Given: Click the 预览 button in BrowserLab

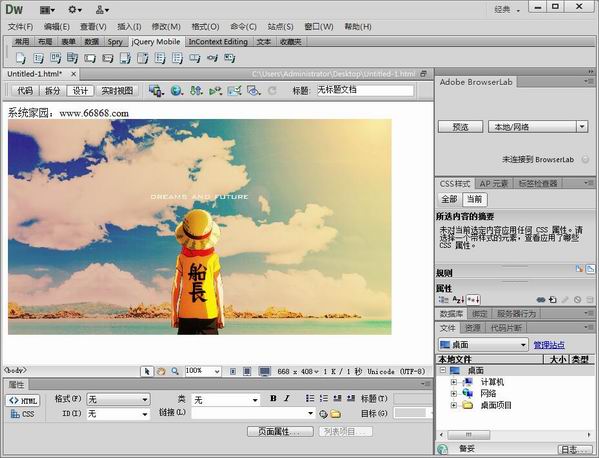Looking at the screenshot, I should pos(460,127).
